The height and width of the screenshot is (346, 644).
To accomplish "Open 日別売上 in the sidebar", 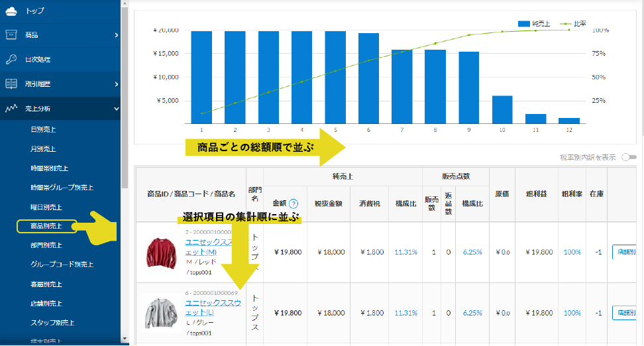I will (44, 129).
